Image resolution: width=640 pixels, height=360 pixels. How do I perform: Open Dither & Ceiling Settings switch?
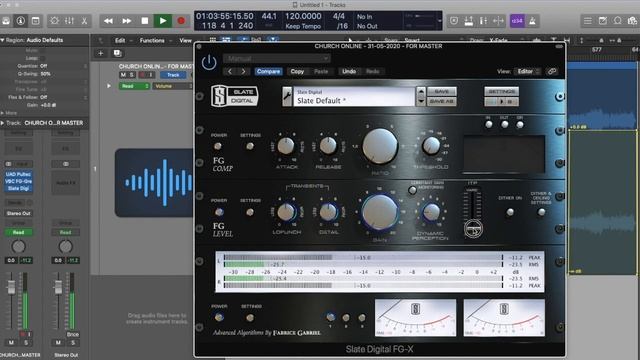point(541,212)
